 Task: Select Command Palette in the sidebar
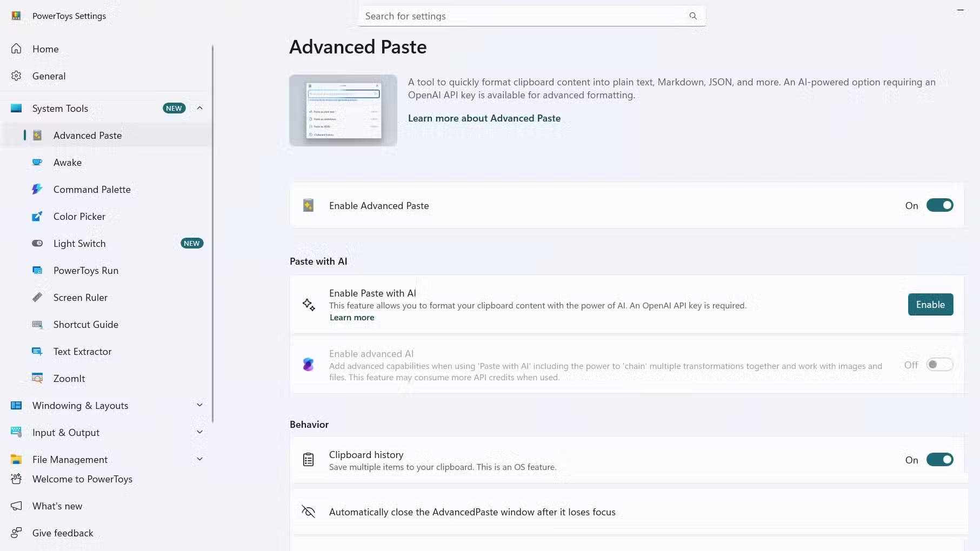[x=106, y=189]
